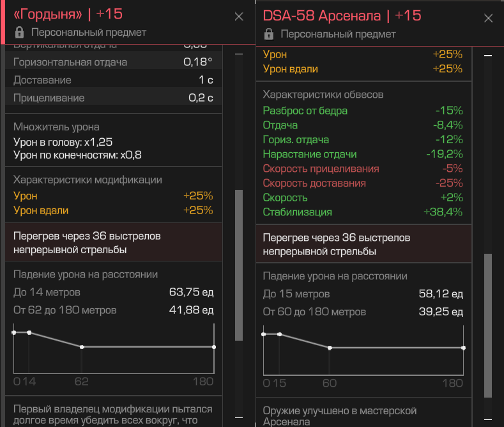
Task: Click the Разброс от бедра stat row
Action: (363, 111)
